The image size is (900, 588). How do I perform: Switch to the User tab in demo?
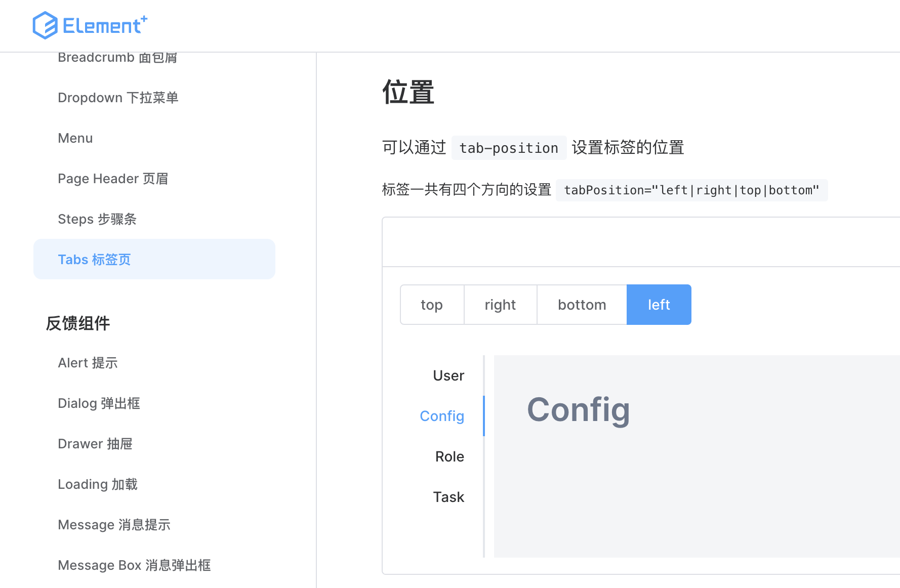click(448, 375)
